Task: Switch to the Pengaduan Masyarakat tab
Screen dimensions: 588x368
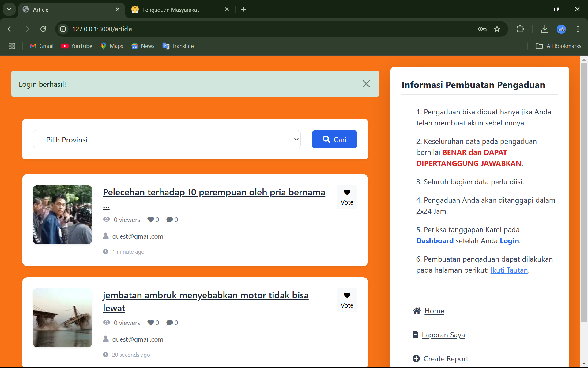Action: click(x=171, y=10)
